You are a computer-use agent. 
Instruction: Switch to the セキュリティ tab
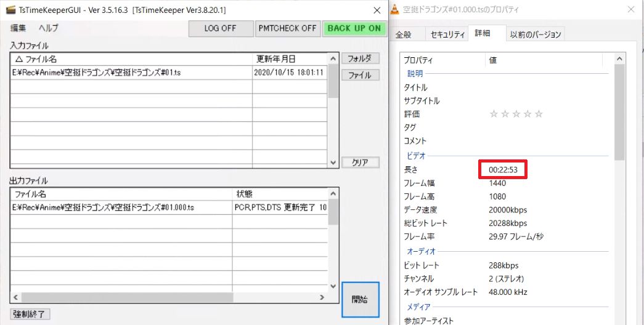(x=447, y=35)
